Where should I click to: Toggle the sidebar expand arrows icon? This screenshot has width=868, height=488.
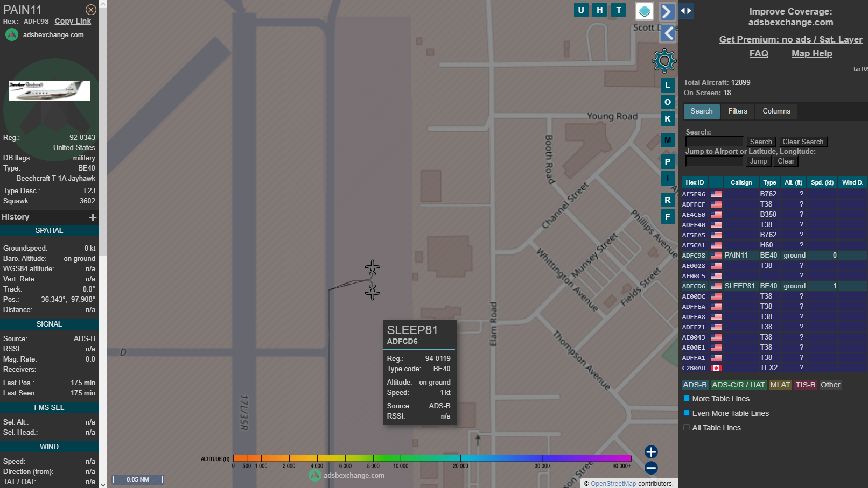click(686, 11)
